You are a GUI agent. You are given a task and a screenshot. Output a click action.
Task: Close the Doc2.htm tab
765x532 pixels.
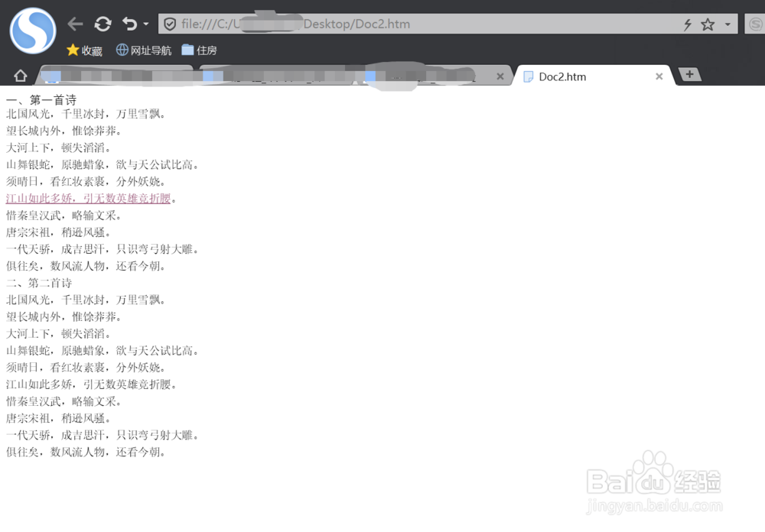[x=659, y=76]
